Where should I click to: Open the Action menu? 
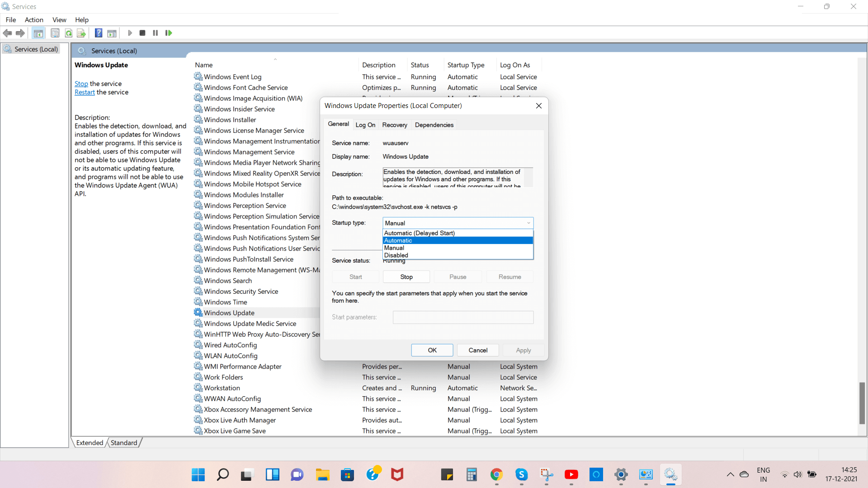(34, 20)
